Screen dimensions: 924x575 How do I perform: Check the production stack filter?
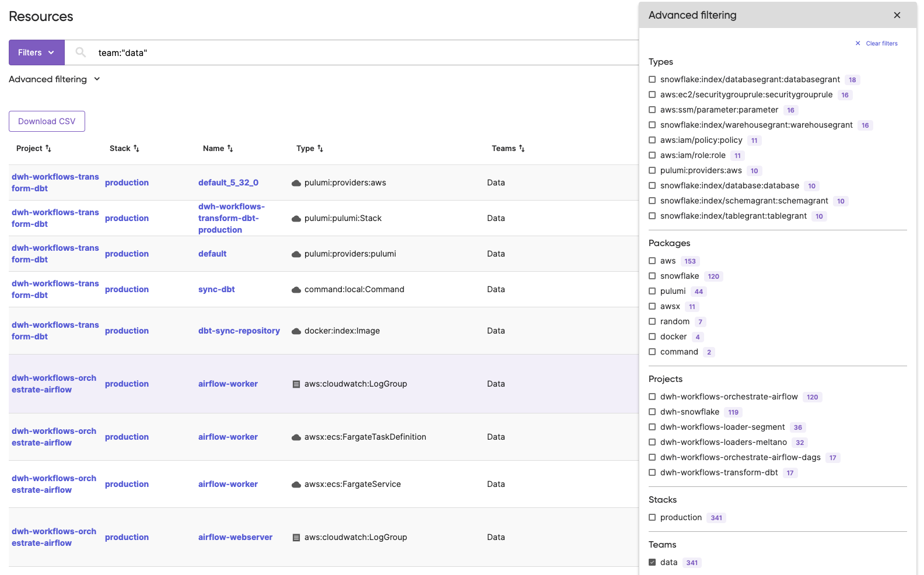pyautogui.click(x=652, y=518)
